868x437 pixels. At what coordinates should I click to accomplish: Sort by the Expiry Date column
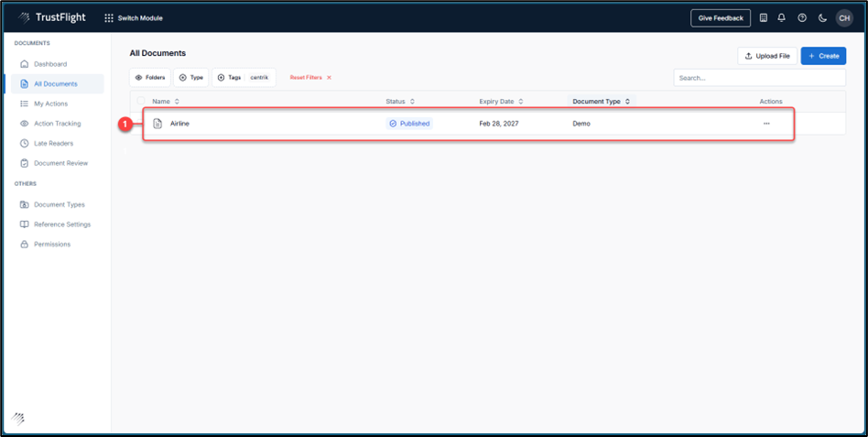(501, 102)
